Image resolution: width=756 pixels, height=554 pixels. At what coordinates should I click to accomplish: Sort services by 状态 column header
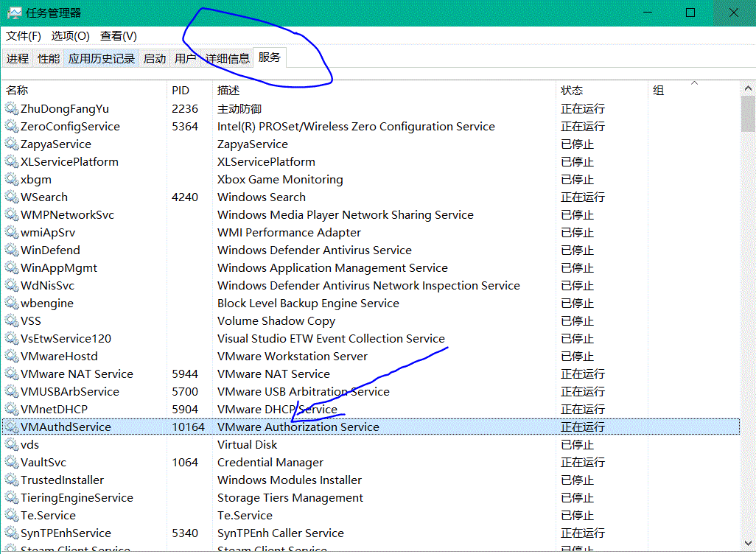(x=602, y=90)
